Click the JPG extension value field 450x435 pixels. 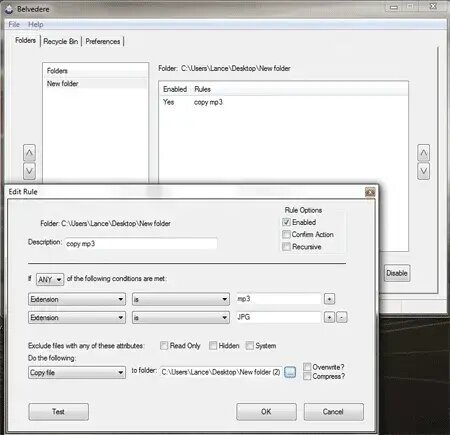(x=278, y=317)
